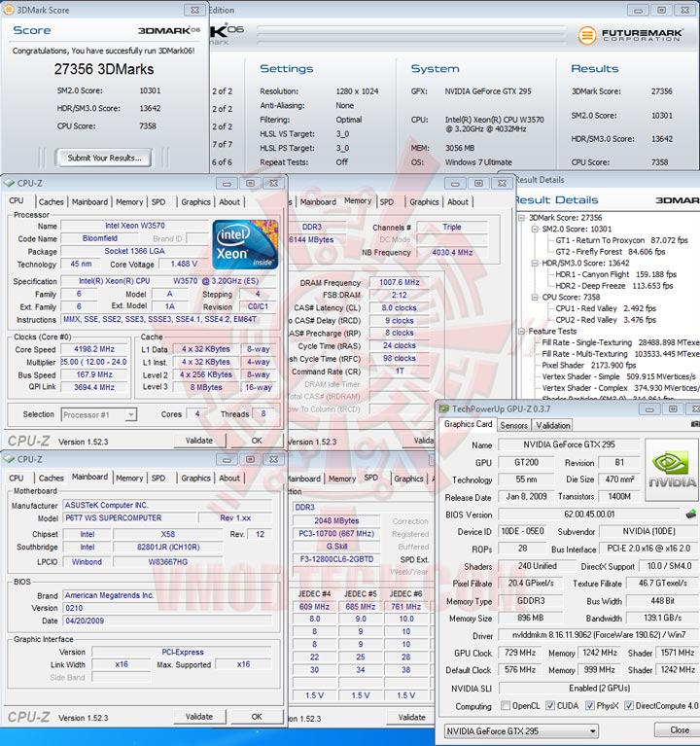
Task: Click the title icon of CPU-Z processor window
Action: [x=9, y=183]
